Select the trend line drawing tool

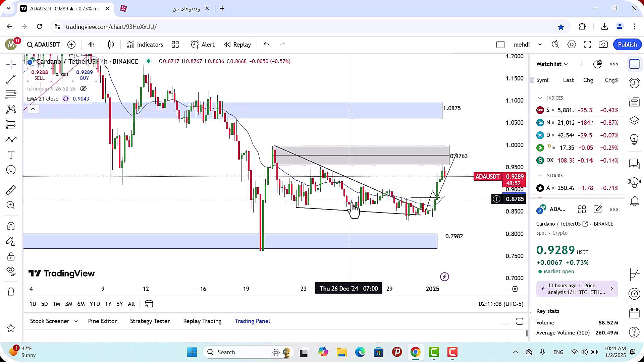(11, 79)
